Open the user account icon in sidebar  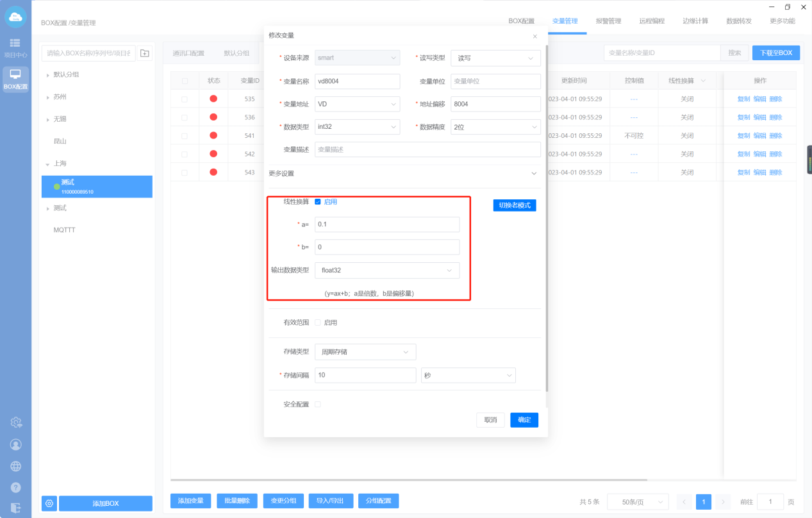(16, 444)
